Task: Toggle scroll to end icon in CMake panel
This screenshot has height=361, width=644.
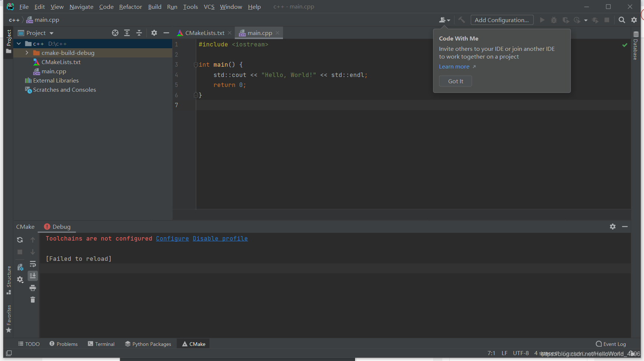Action: click(33, 276)
